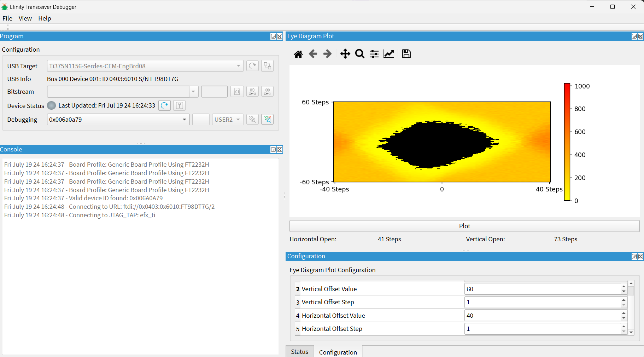Click the black eye opening in plot

tap(437, 144)
